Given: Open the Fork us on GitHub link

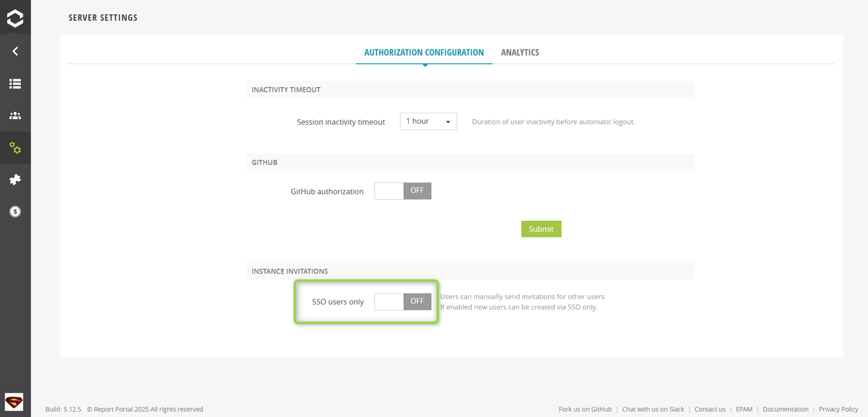Looking at the screenshot, I should (x=585, y=409).
